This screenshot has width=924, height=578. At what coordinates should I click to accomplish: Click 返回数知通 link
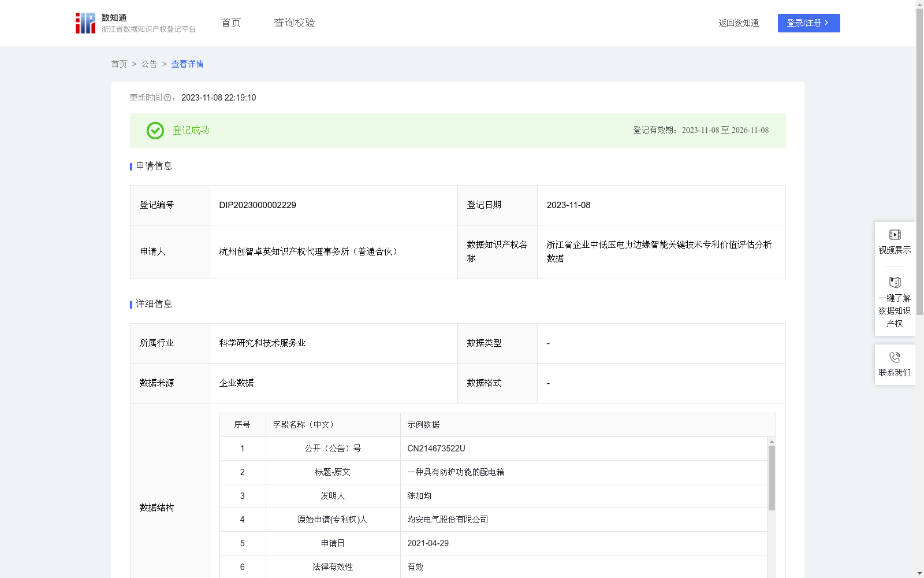pos(739,23)
